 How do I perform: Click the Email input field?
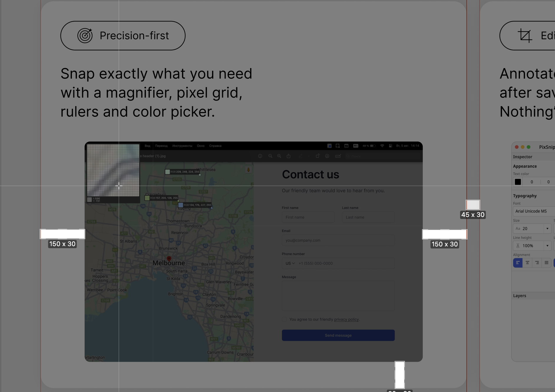338,241
